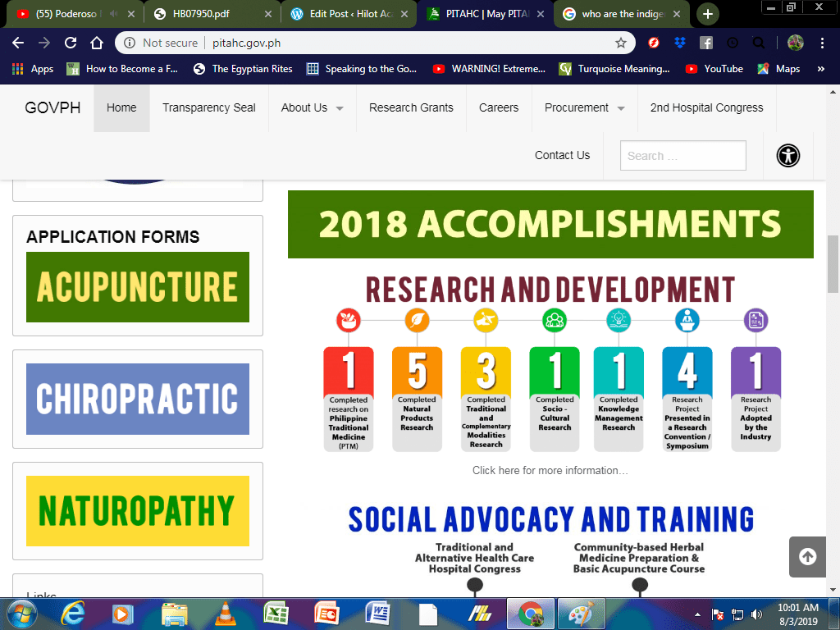
Task: Click the scroll-to-top arrow button
Action: coord(807,557)
